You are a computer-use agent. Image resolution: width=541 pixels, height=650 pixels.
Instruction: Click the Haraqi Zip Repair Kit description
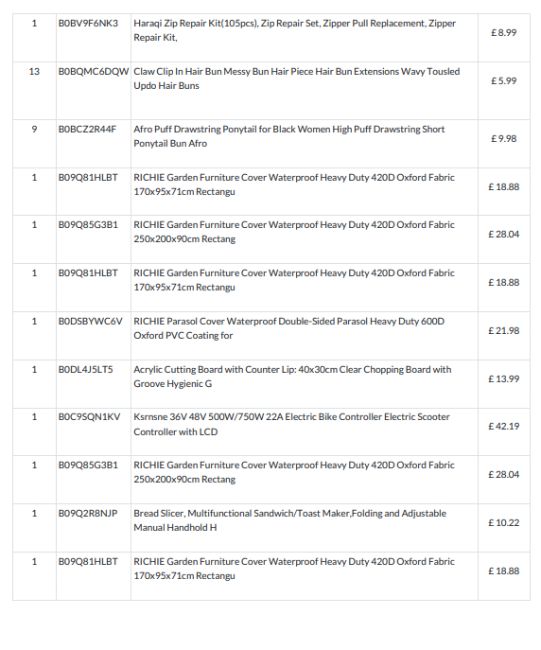tap(294, 30)
